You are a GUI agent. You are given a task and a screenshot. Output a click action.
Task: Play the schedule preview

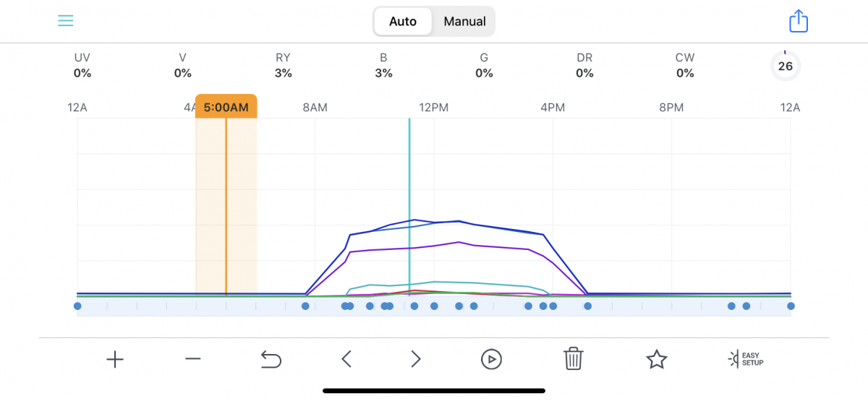pos(491,359)
